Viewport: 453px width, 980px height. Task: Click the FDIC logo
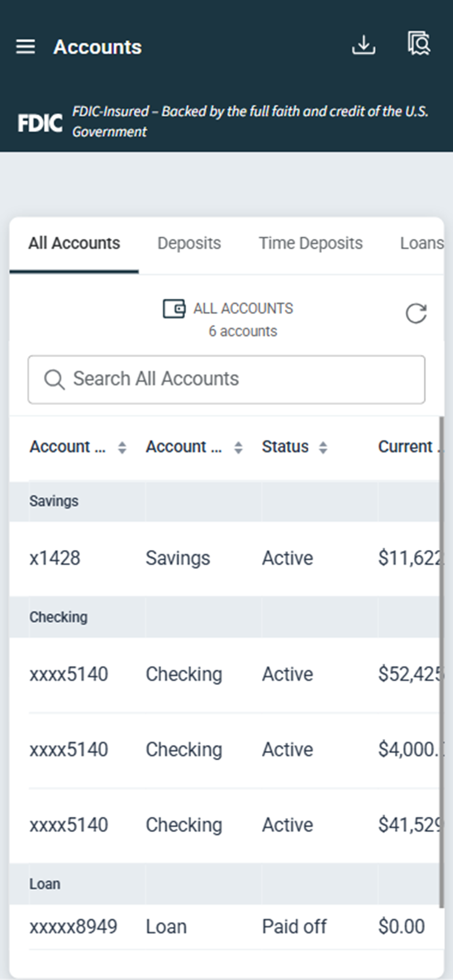[40, 123]
